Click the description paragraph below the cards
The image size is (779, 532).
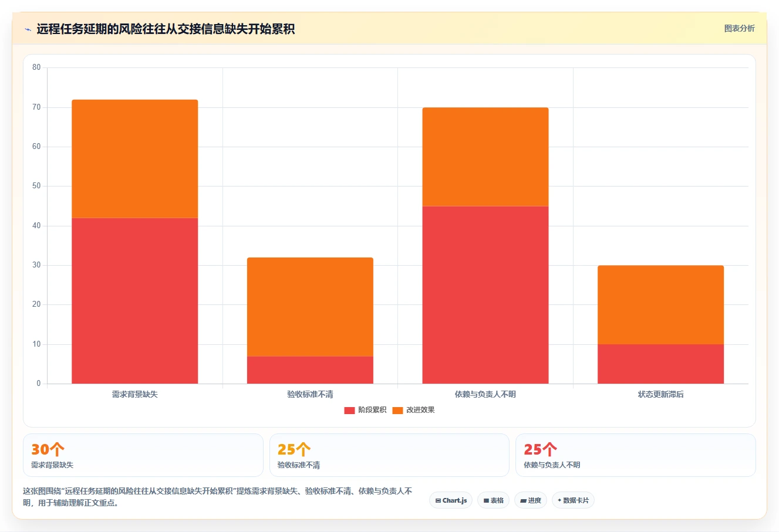(218, 497)
